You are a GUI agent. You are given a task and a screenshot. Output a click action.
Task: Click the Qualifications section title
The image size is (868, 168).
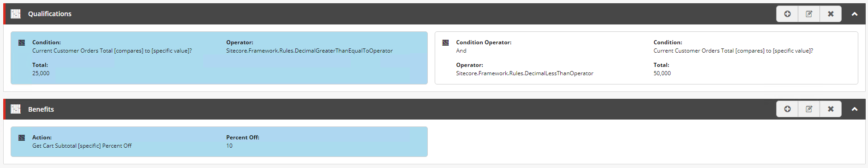point(50,14)
